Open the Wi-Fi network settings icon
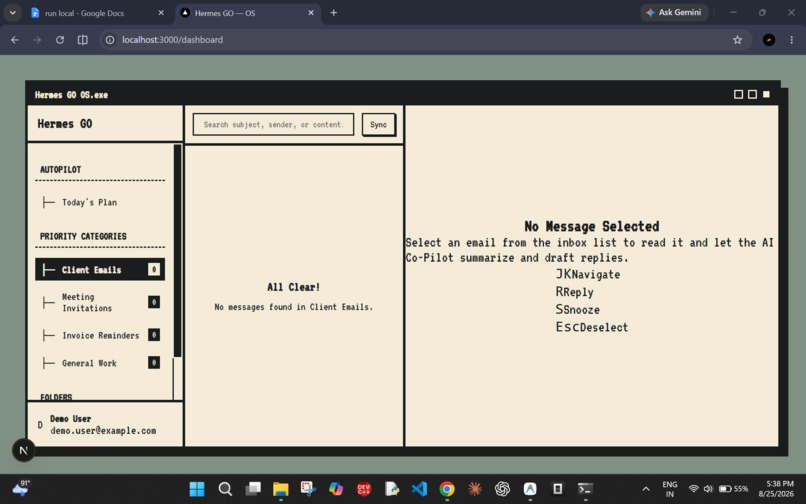The height and width of the screenshot is (504, 806). click(x=693, y=489)
